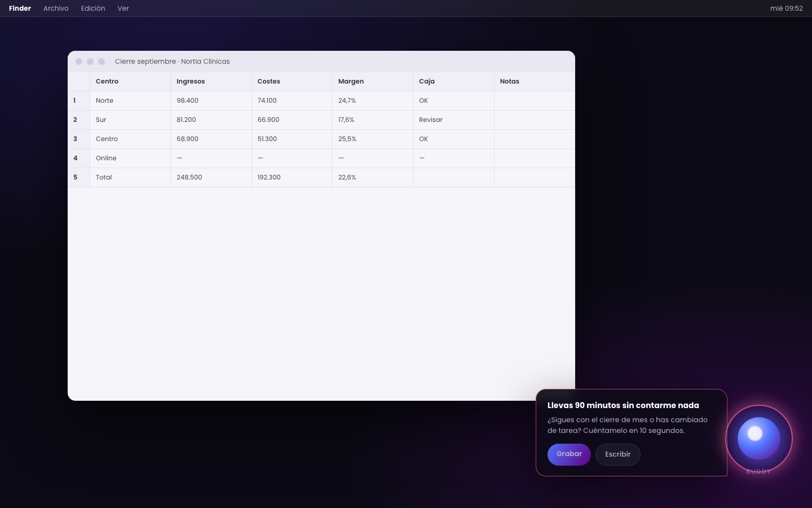Click the empty Notas cell for Sur
This screenshot has width=812, height=508.
535,120
